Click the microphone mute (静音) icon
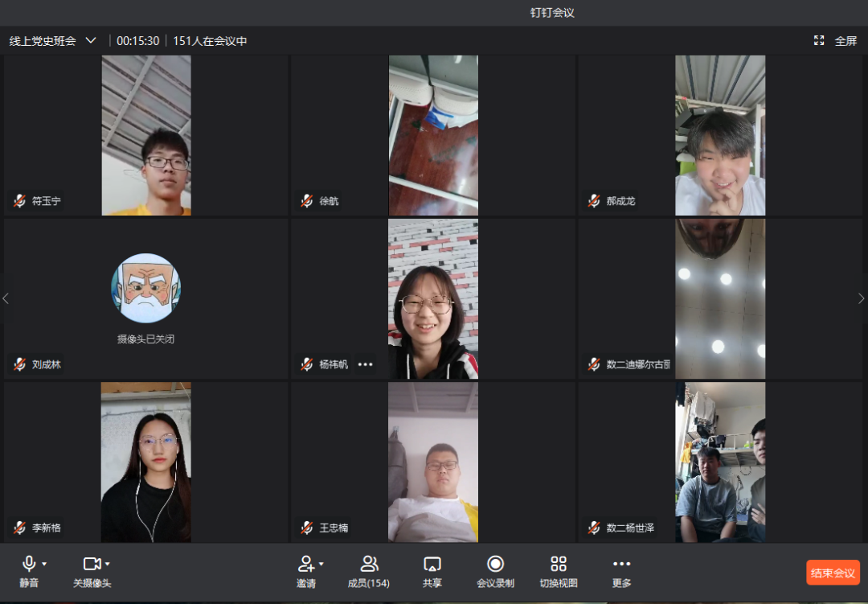Screen dimensions: 868x604 coord(29,564)
